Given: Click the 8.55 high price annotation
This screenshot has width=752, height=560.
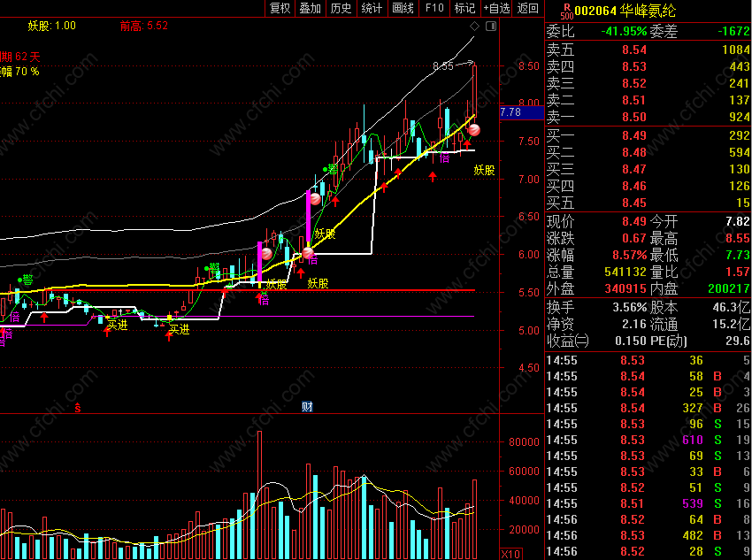Looking at the screenshot, I should 442,65.
